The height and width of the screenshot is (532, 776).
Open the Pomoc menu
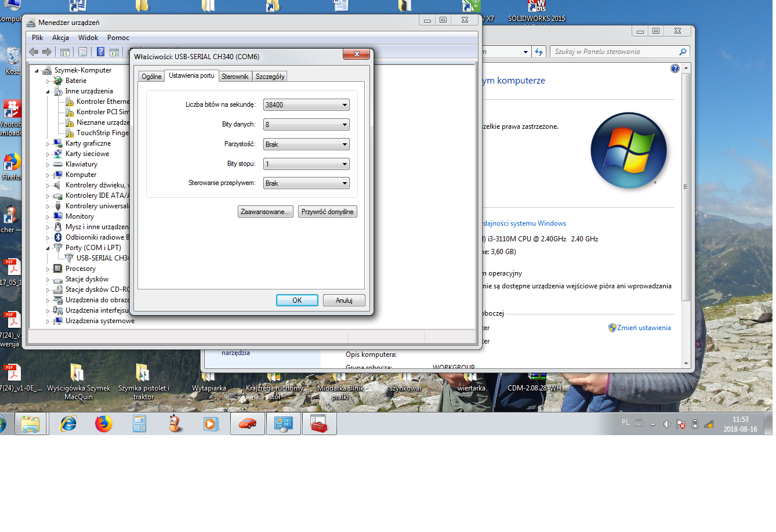click(x=118, y=38)
